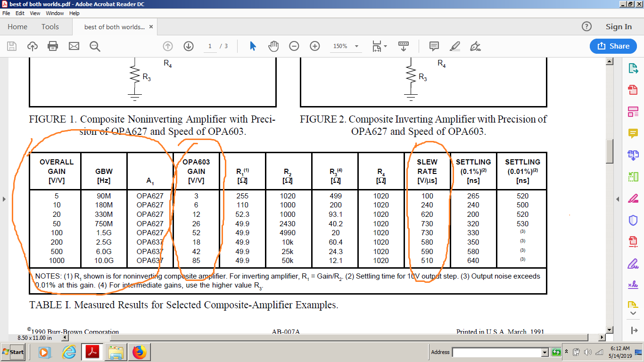Open the Help menu
644x362 pixels.
(74, 13)
